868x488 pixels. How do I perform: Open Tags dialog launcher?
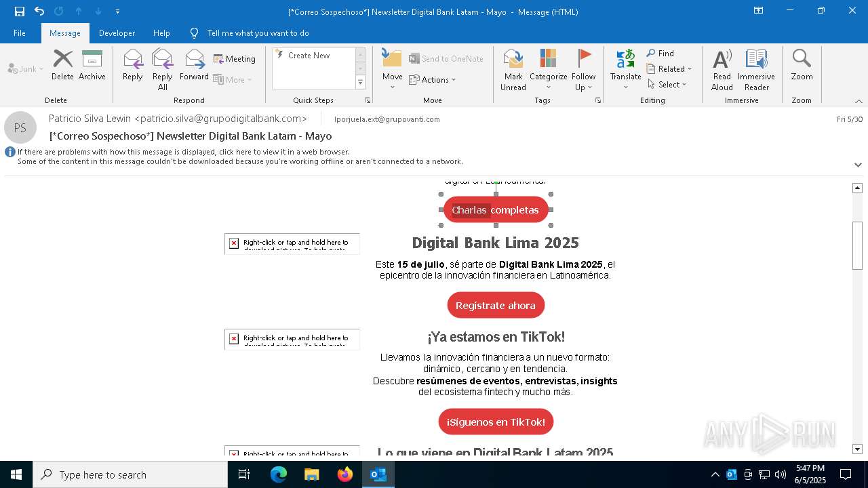pos(598,100)
